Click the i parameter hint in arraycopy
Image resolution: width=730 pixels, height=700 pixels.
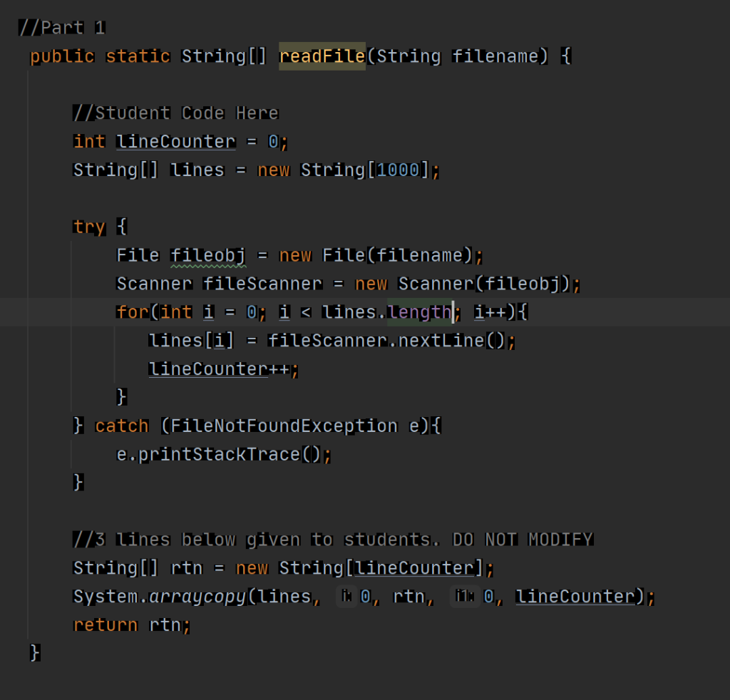pos(346,597)
